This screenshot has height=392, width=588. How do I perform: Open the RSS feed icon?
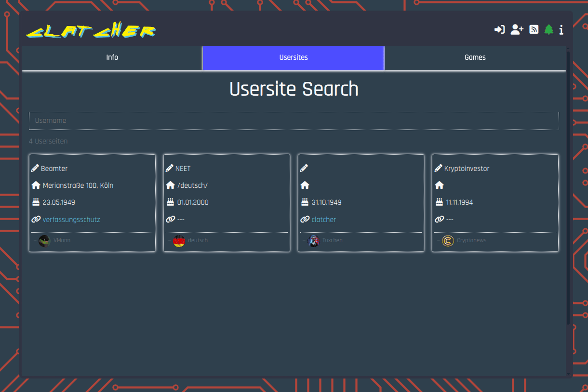pos(534,30)
